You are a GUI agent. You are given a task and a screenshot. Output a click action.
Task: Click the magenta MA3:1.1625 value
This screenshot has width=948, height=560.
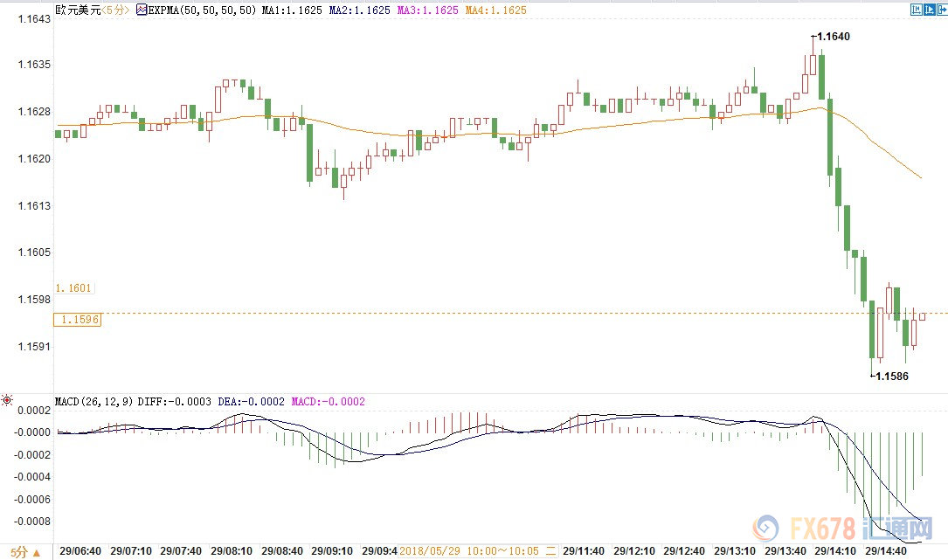pyautogui.click(x=428, y=10)
